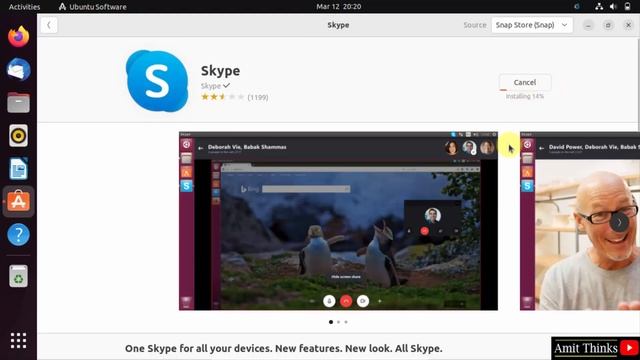Click the installing progress bar
Viewport: 640px width, 360px height.
coord(524,90)
